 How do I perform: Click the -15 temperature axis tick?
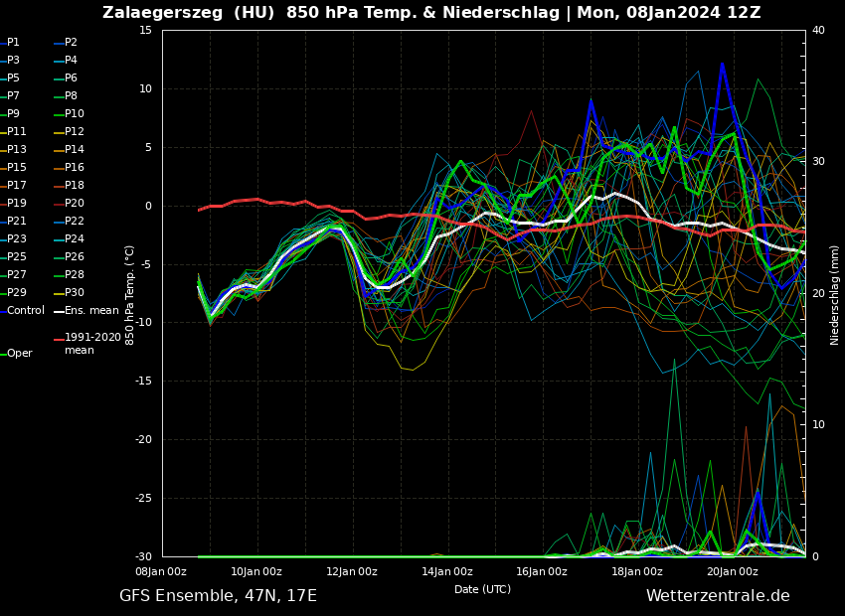pyautogui.click(x=144, y=382)
